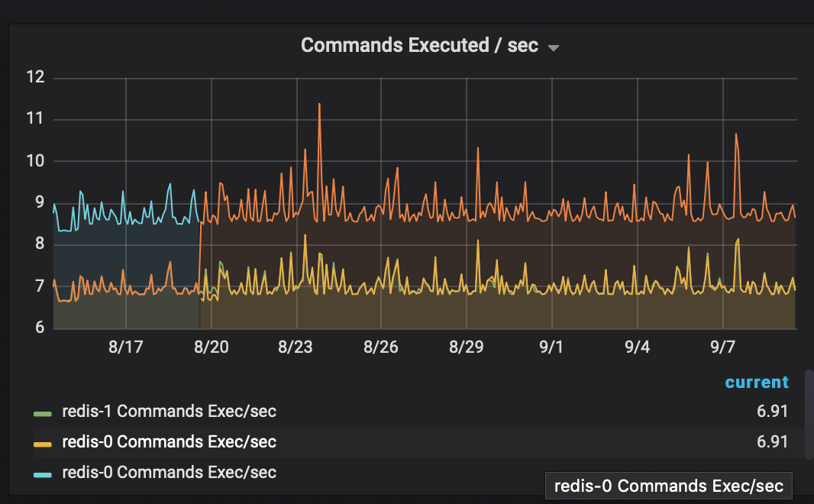Screen dimensions: 814x504
Task: Click the orange peak near 9/7
Action: (737, 136)
